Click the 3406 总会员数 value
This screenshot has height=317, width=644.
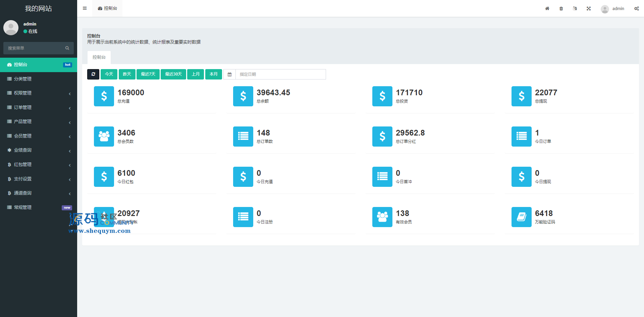(126, 133)
